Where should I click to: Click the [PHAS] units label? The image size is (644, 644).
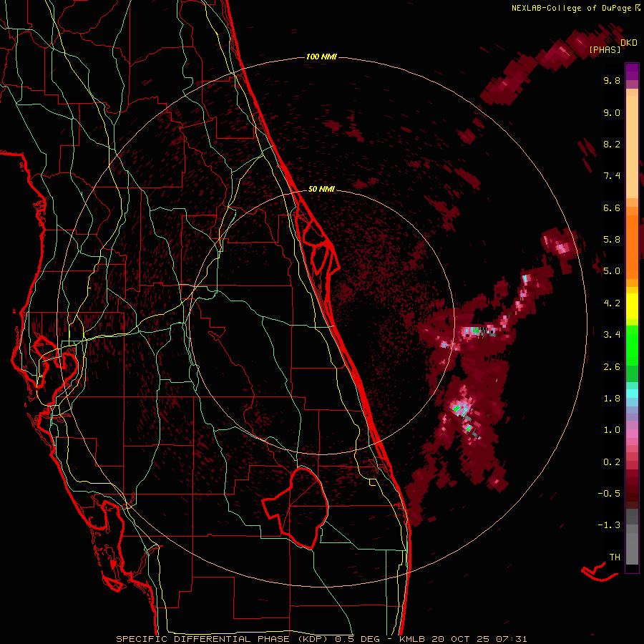[x=605, y=50]
